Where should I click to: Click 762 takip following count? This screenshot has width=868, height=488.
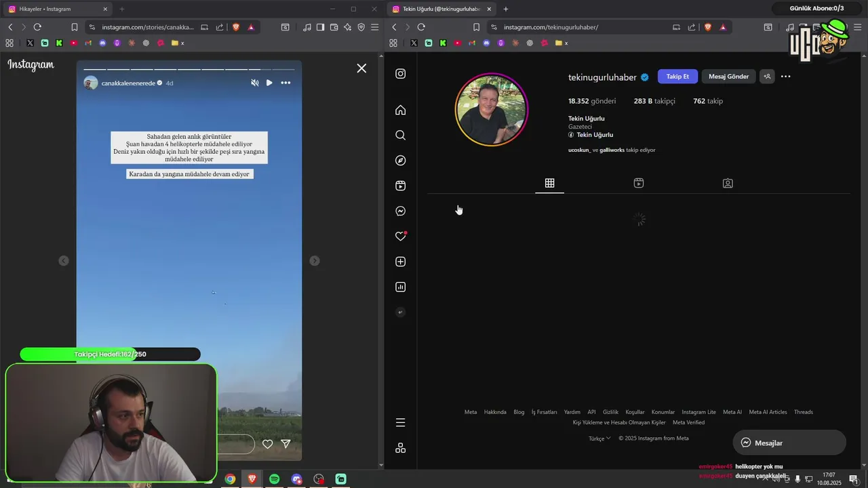(x=708, y=101)
